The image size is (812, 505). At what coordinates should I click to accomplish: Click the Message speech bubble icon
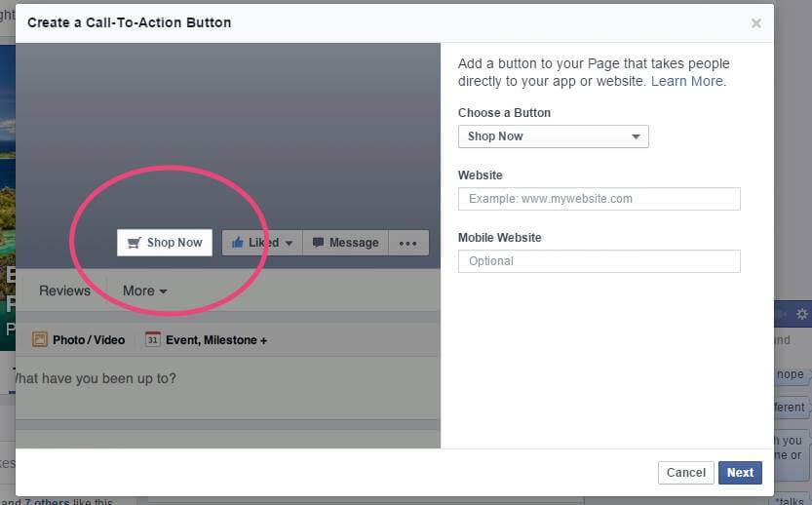tap(318, 243)
